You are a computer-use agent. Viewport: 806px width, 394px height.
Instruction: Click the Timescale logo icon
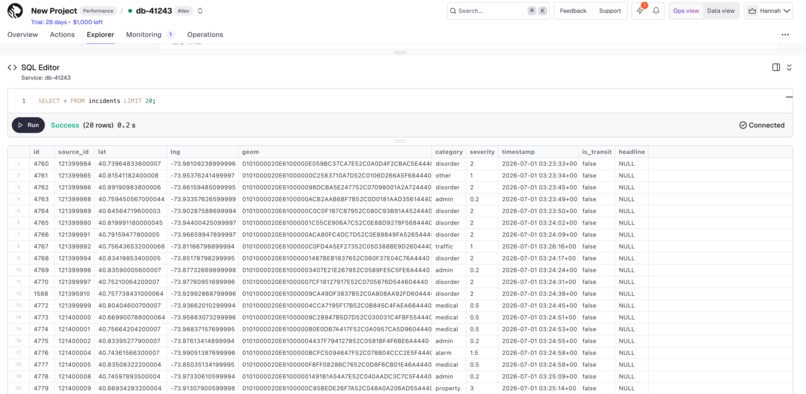[x=15, y=11]
